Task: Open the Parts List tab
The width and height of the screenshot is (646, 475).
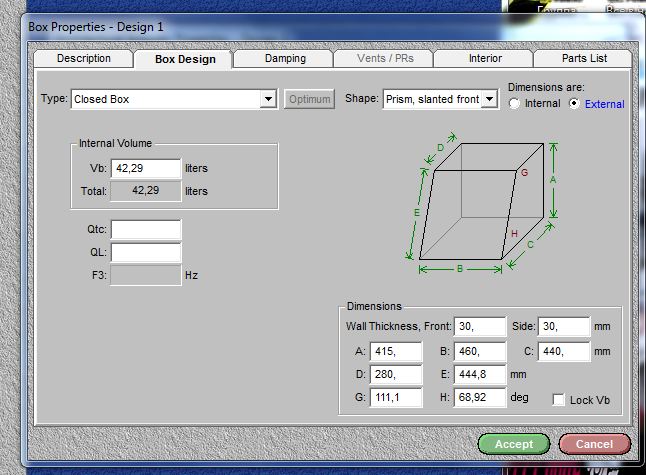Action: 584,59
